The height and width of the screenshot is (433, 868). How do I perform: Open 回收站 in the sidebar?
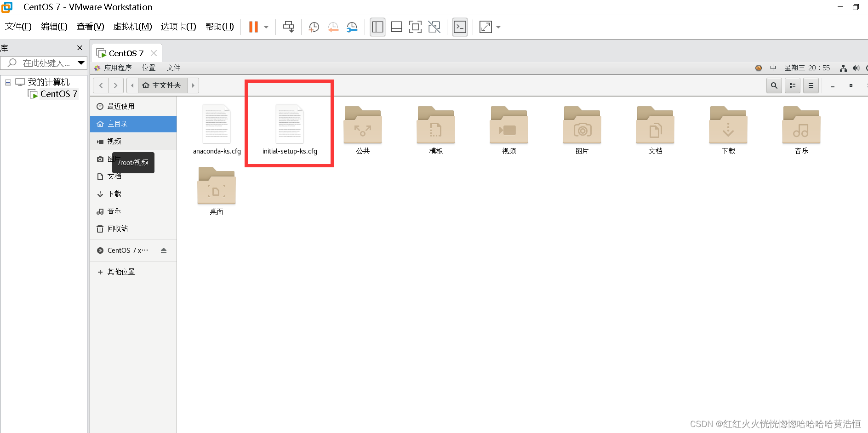click(x=133, y=229)
